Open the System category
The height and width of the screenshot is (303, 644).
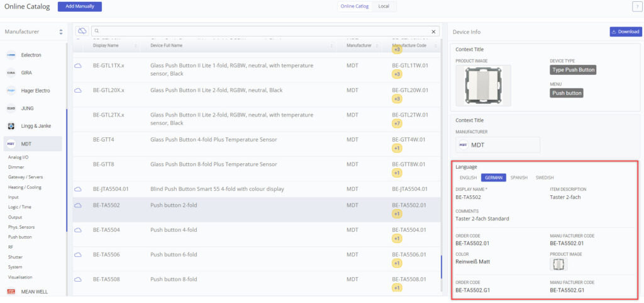[15, 267]
